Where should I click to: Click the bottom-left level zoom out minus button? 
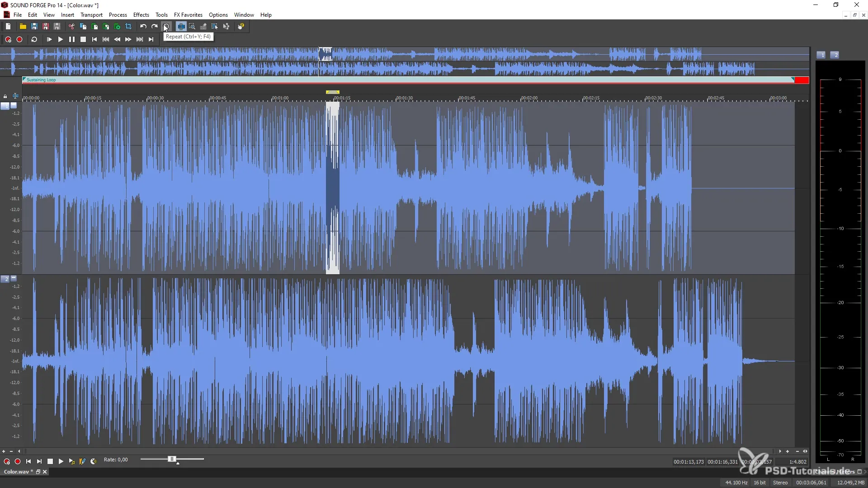coord(11,451)
